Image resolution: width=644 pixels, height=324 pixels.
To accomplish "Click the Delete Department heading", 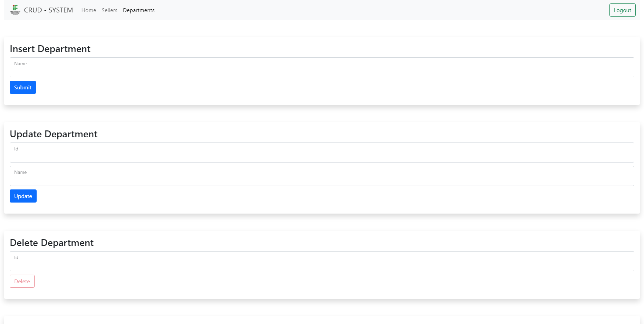I will (x=52, y=243).
